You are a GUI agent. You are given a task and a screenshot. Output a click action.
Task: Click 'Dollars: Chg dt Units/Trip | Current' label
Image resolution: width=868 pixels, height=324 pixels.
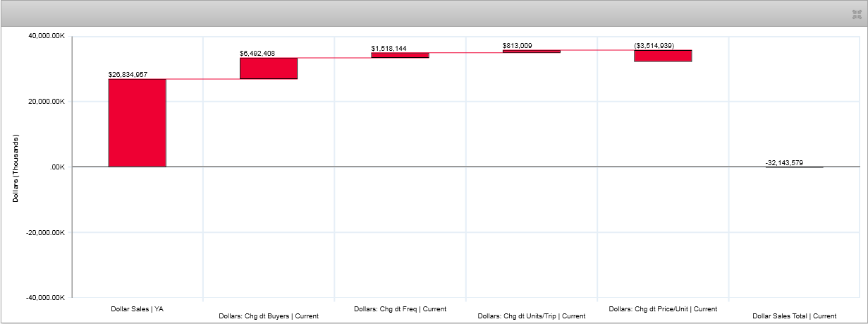point(531,316)
